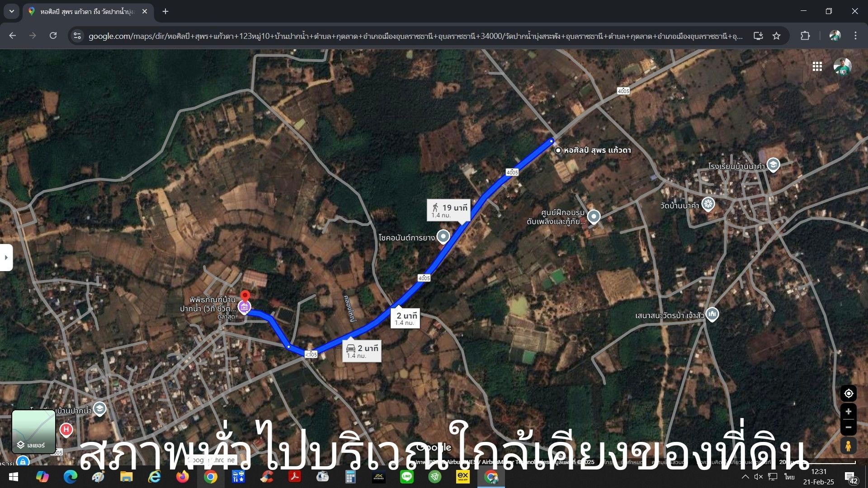Click the 4005 road shield near origin

pos(512,172)
